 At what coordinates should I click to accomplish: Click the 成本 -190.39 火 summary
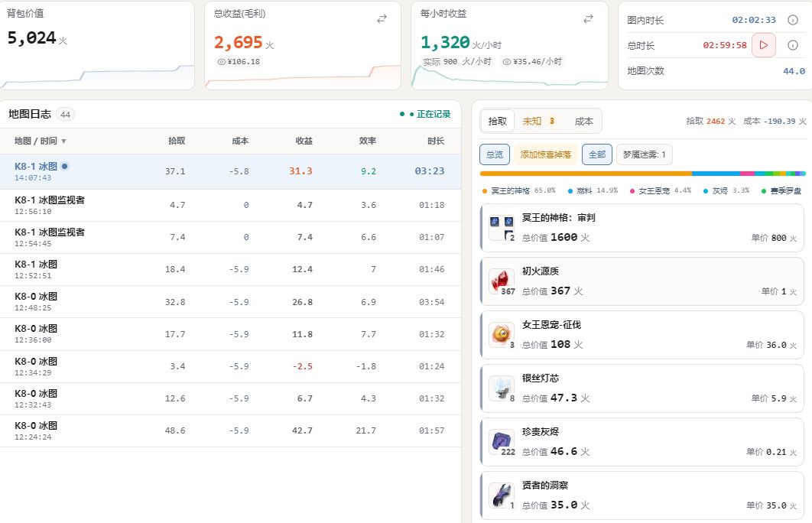775,121
